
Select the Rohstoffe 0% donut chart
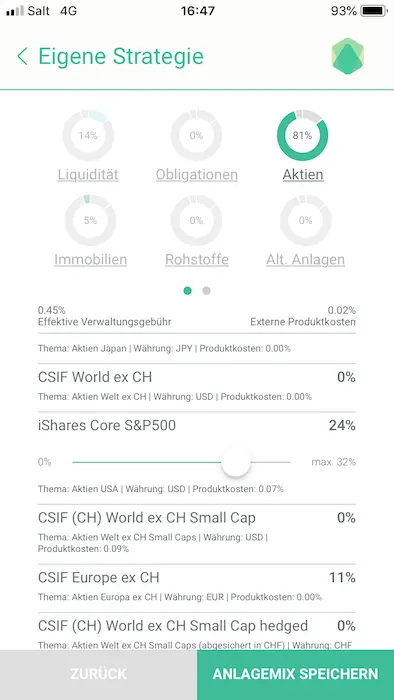196,220
